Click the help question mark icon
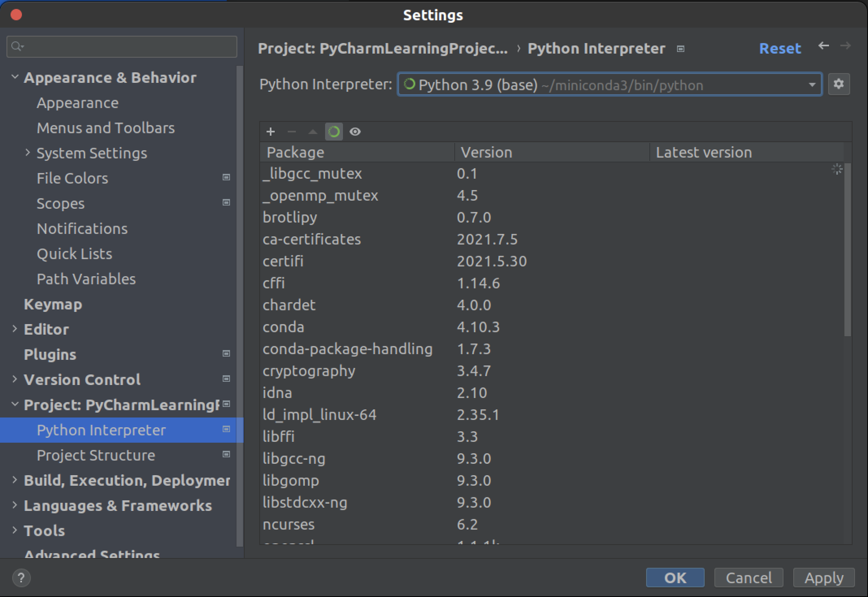868x597 pixels. coord(21,578)
